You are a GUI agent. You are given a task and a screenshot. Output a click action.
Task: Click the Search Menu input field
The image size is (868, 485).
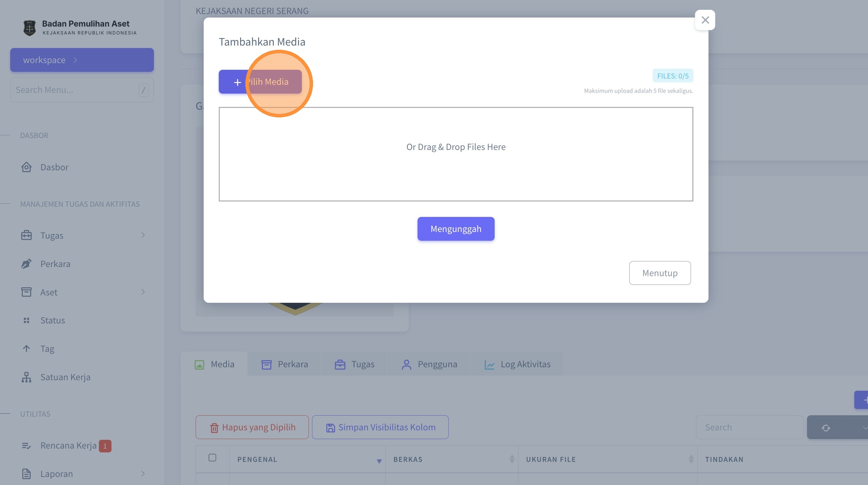pyautogui.click(x=82, y=90)
